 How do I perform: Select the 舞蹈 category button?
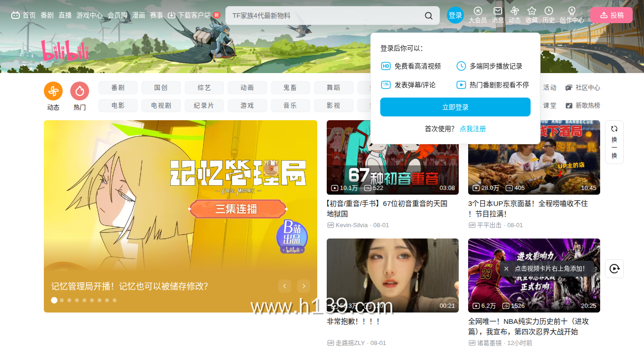tap(333, 88)
